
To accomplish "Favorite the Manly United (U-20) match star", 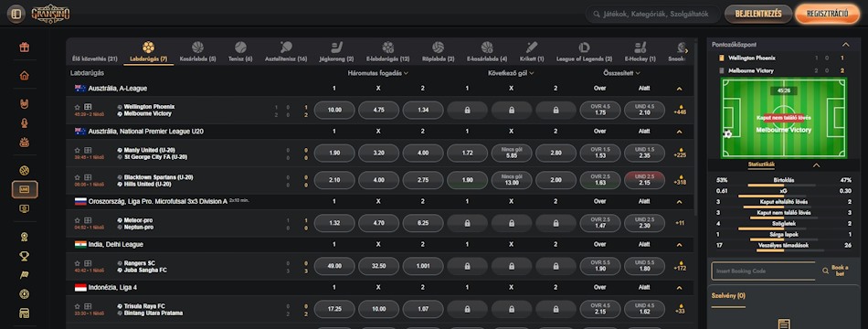I will (78, 150).
